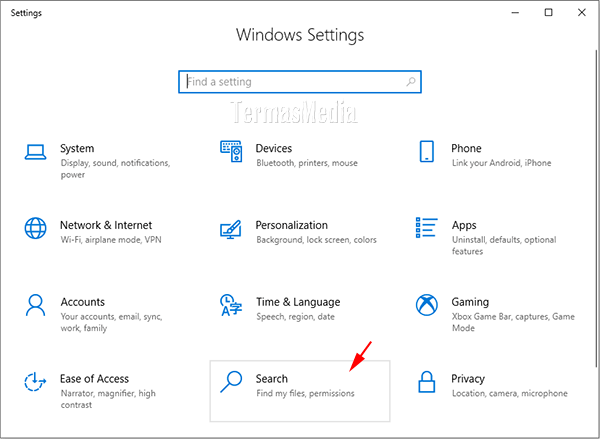The height and width of the screenshot is (439, 600).
Task: Open the Accounts person icon
Action: pyautogui.click(x=36, y=305)
